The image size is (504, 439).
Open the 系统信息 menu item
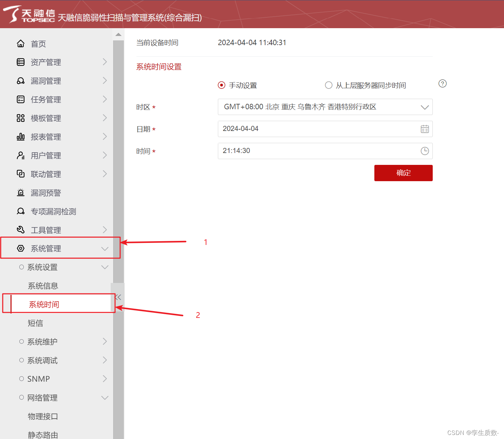[x=43, y=286]
